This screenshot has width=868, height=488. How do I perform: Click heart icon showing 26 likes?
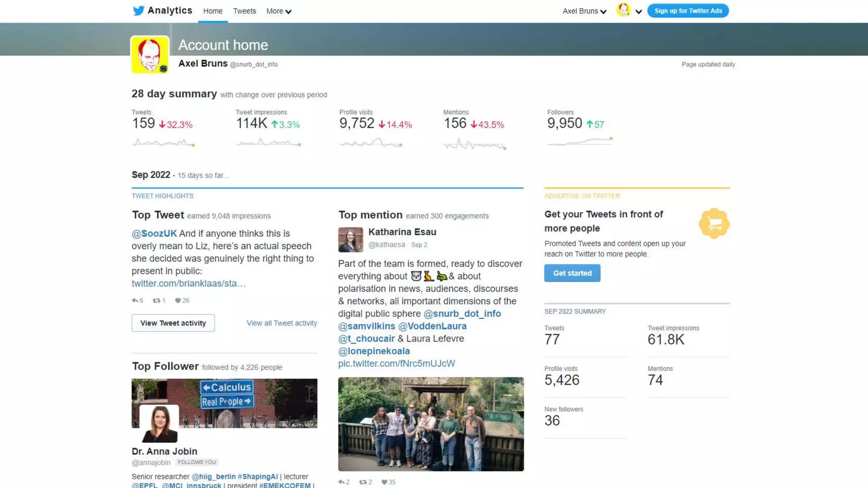tap(178, 300)
